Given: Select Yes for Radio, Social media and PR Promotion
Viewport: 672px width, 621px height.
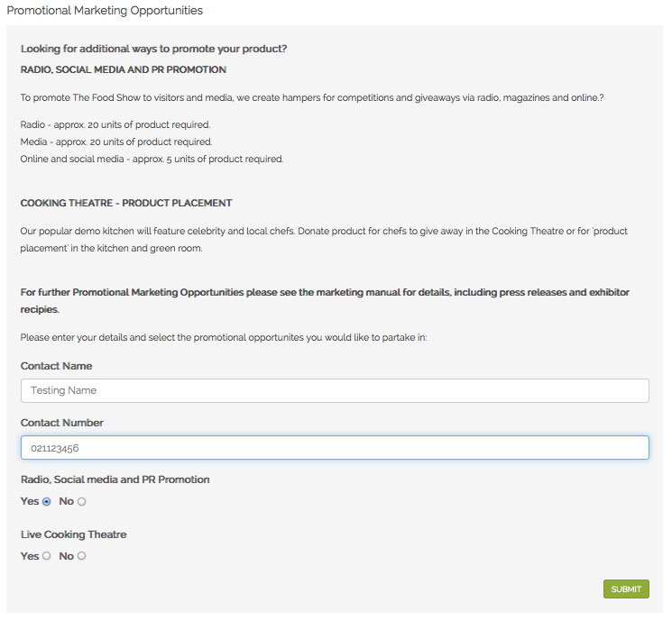Looking at the screenshot, I should [47, 501].
